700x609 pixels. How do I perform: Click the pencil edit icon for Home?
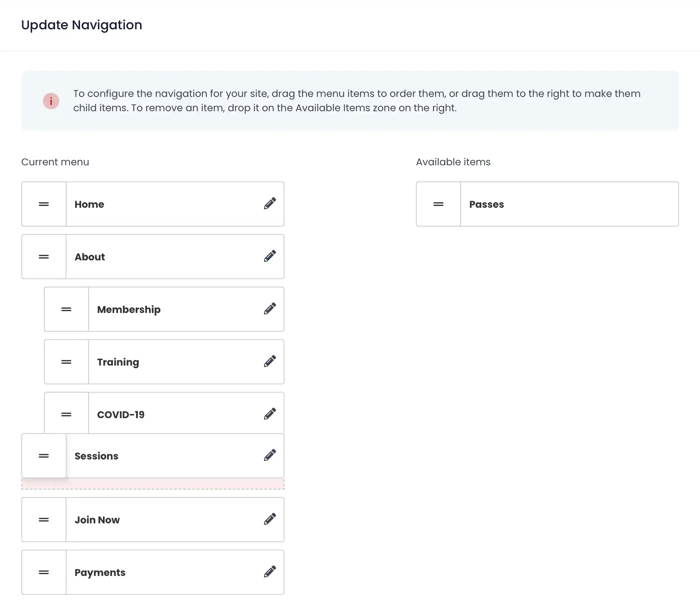click(x=270, y=204)
